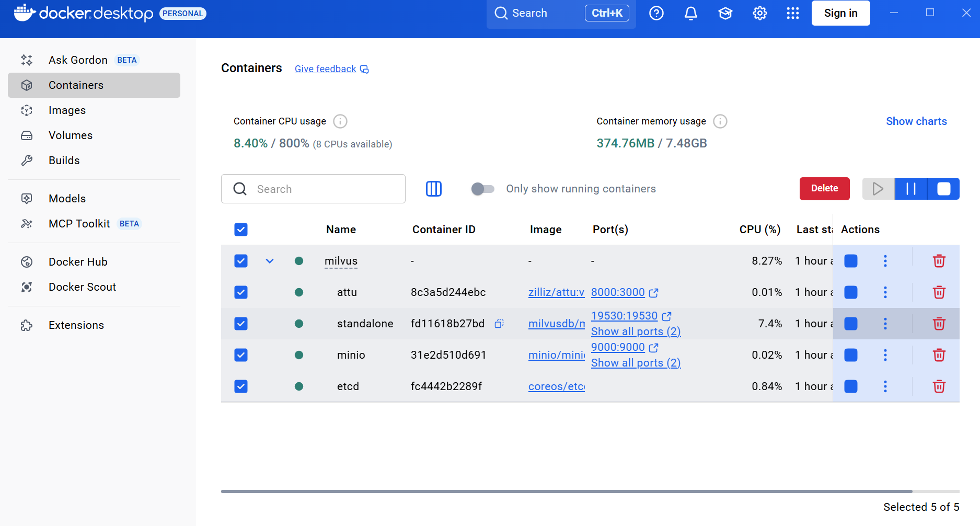Open Ask Gordon in the sidebar

pos(94,60)
